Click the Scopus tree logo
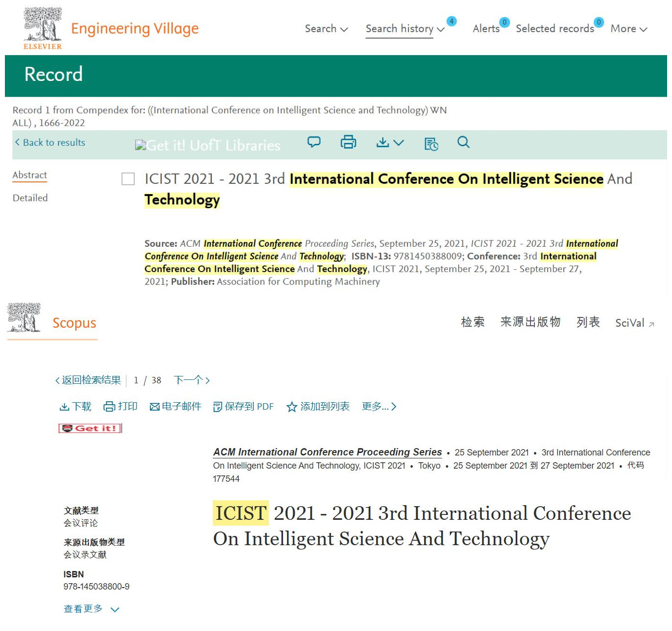672x631 pixels. pos(24,317)
